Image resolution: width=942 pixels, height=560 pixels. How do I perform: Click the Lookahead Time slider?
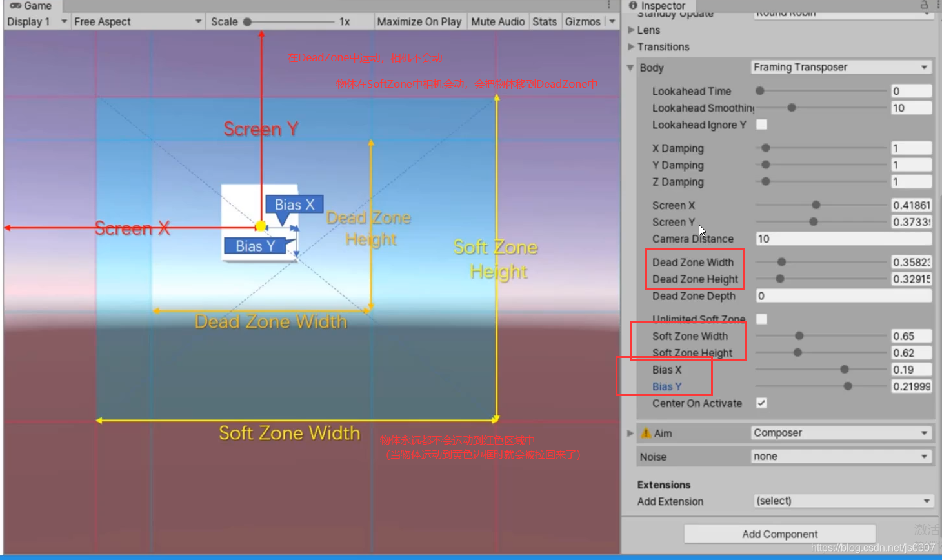[x=822, y=91]
